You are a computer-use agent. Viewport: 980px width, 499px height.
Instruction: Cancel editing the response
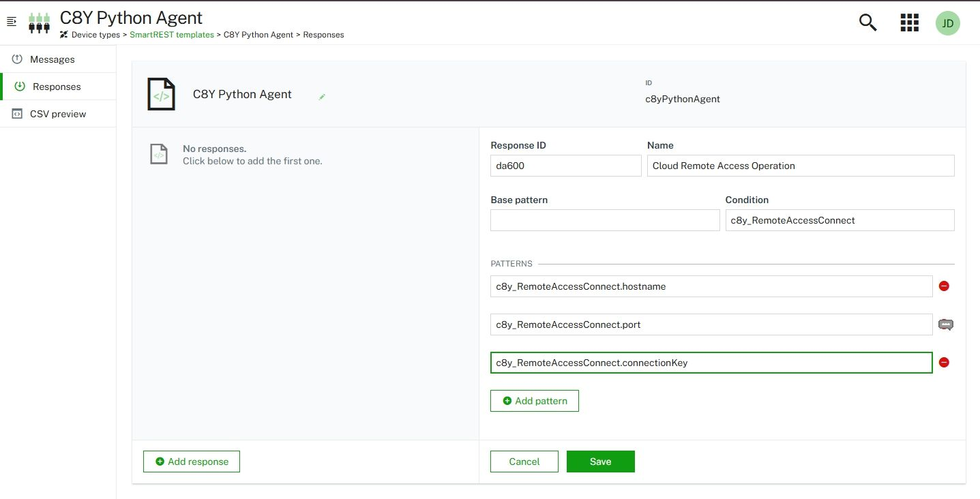pos(524,462)
